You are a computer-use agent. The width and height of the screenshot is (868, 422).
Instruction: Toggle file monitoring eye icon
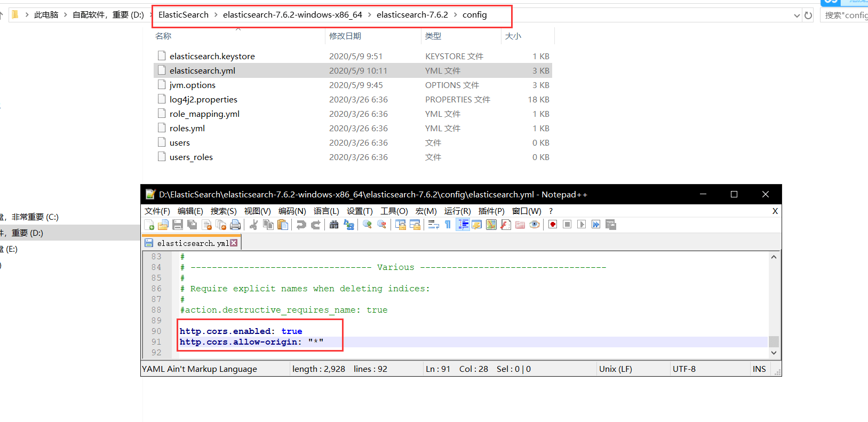535,225
